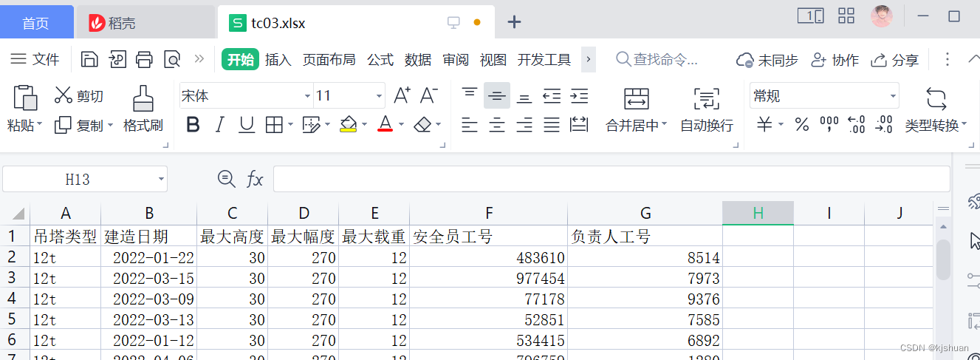This screenshot has width=980, height=360.
Task: Expand quick access toolbar double chevron
Action: pos(199,59)
